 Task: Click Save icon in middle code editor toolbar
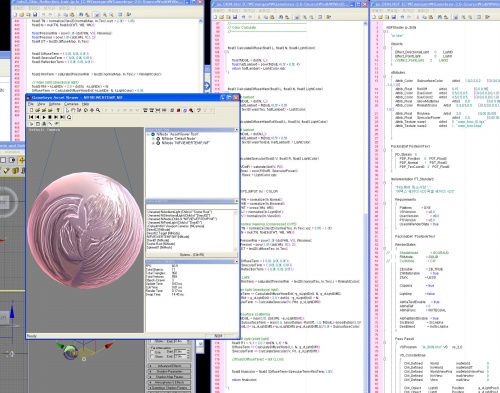point(235,17)
